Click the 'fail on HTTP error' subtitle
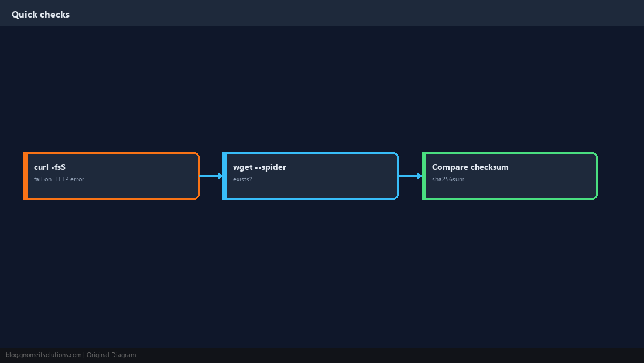This screenshot has width=644, height=363. 59,179
